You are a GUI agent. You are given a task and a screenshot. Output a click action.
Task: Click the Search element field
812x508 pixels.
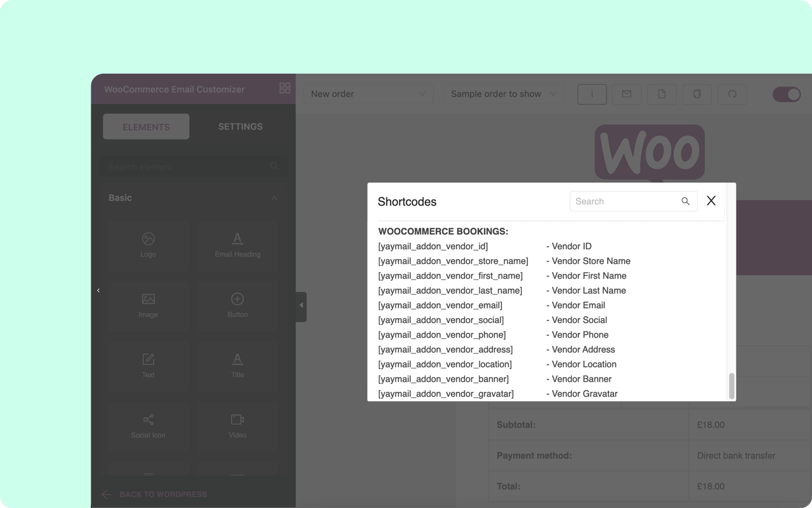click(193, 167)
